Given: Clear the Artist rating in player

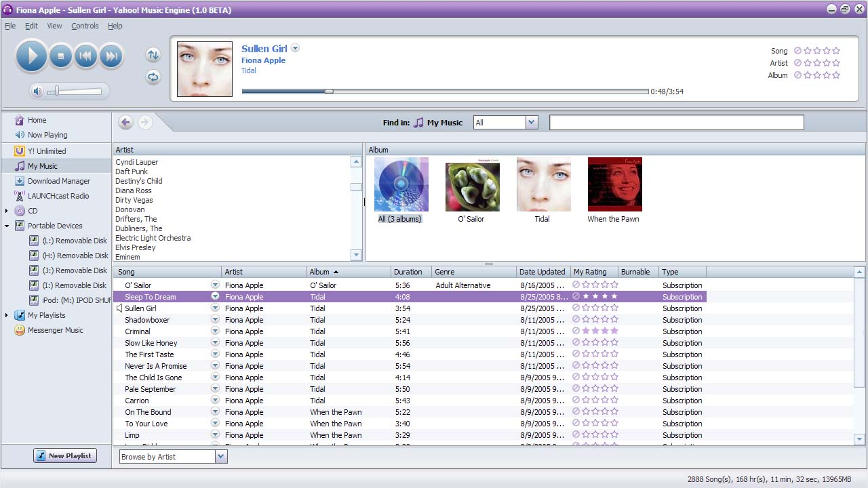Looking at the screenshot, I should point(798,63).
